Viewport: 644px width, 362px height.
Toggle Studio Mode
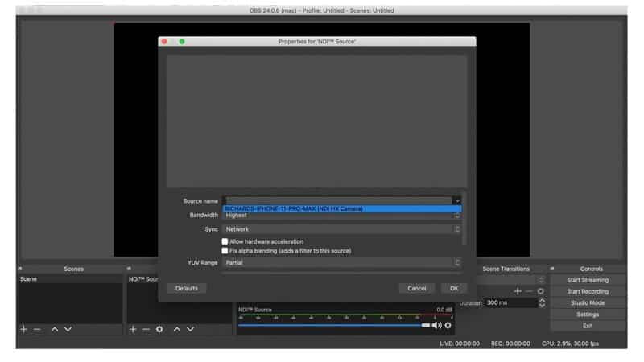click(588, 303)
